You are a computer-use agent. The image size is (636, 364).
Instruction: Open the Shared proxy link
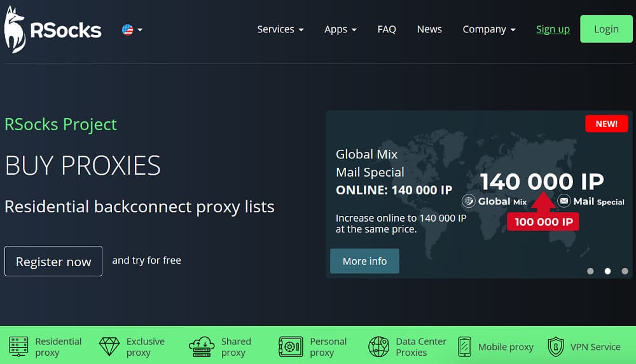236,347
